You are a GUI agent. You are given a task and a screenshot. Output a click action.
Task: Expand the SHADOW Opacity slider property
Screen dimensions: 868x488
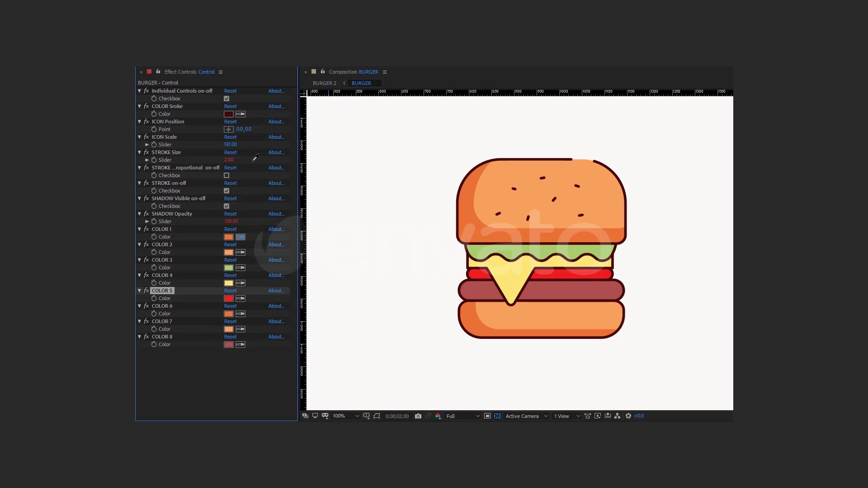[147, 221]
